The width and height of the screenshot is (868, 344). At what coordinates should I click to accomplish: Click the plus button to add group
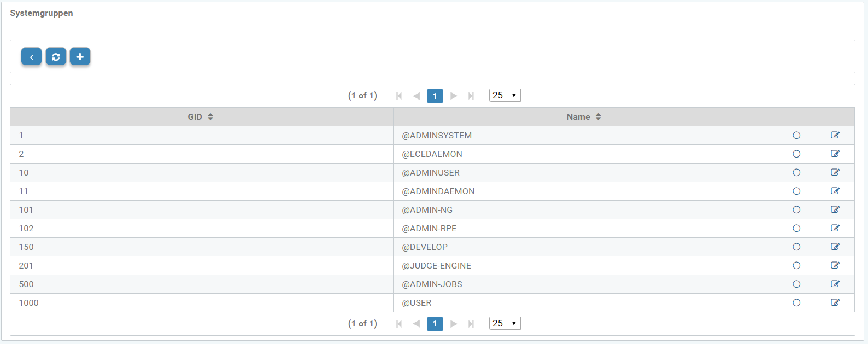[x=80, y=57]
